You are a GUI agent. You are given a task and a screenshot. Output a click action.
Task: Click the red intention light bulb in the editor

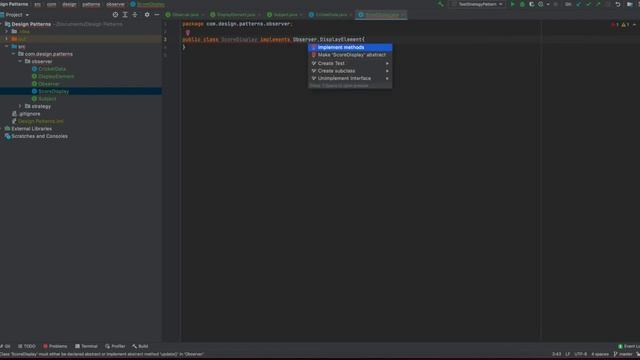tap(187, 33)
